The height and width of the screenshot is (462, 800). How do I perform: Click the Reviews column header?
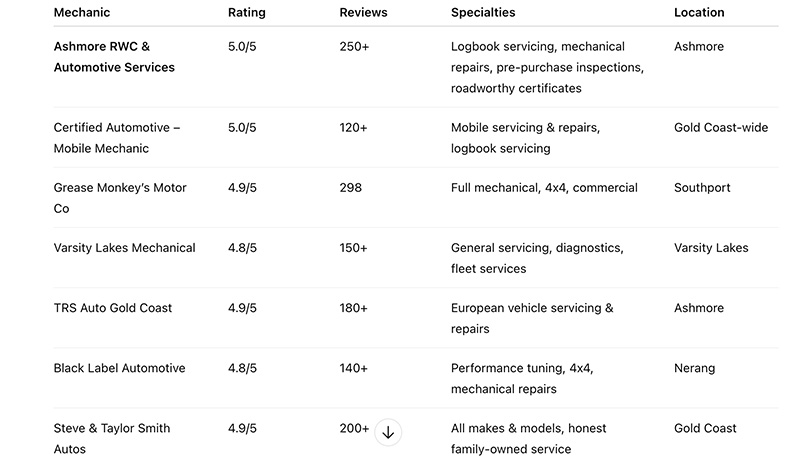point(363,12)
